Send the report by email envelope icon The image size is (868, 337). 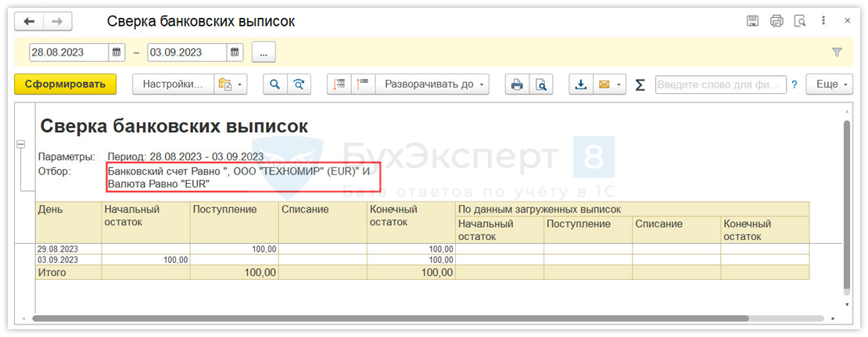tap(604, 84)
